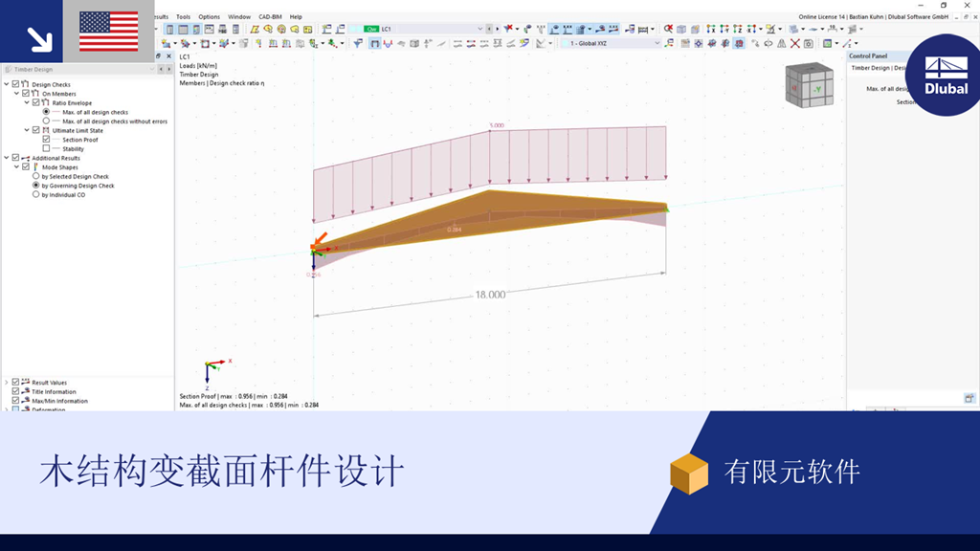Image resolution: width=980 pixels, height=551 pixels.
Task: Toggle the Ratio Envelope checkbox
Action: tap(35, 102)
